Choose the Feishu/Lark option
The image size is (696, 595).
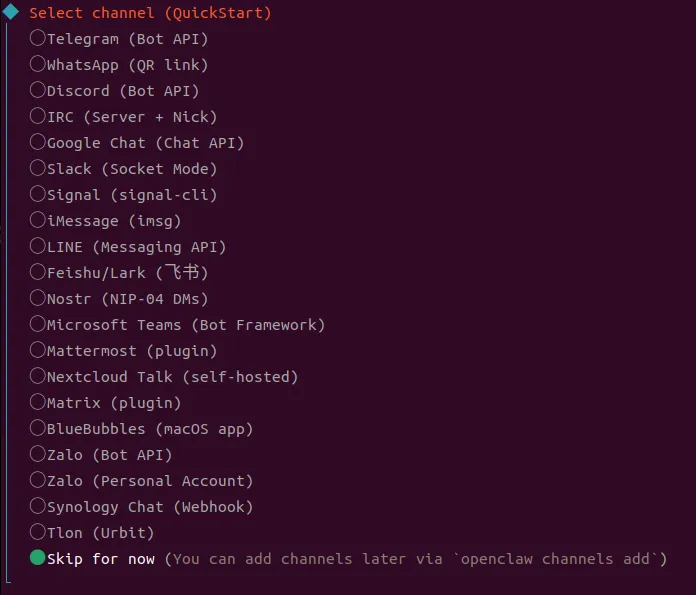click(x=38, y=273)
